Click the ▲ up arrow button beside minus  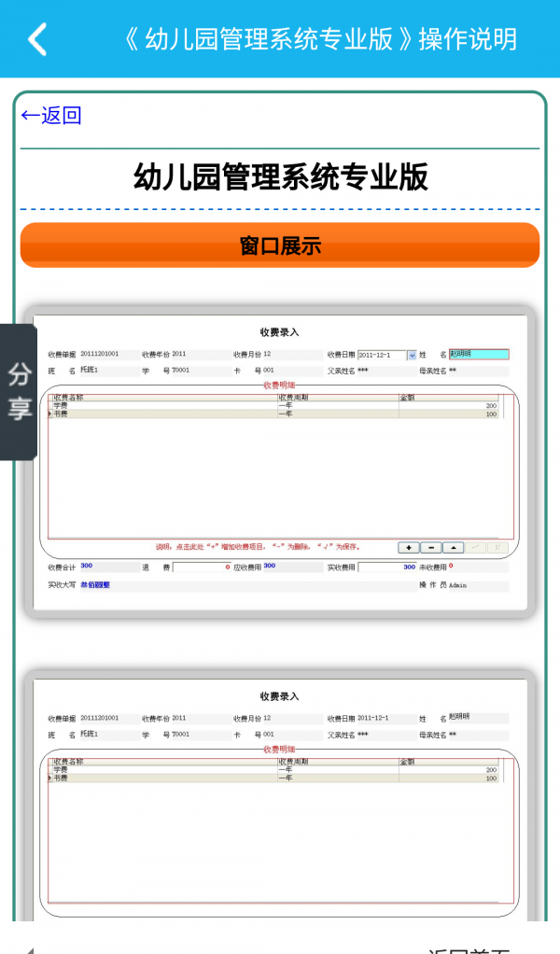click(x=453, y=547)
